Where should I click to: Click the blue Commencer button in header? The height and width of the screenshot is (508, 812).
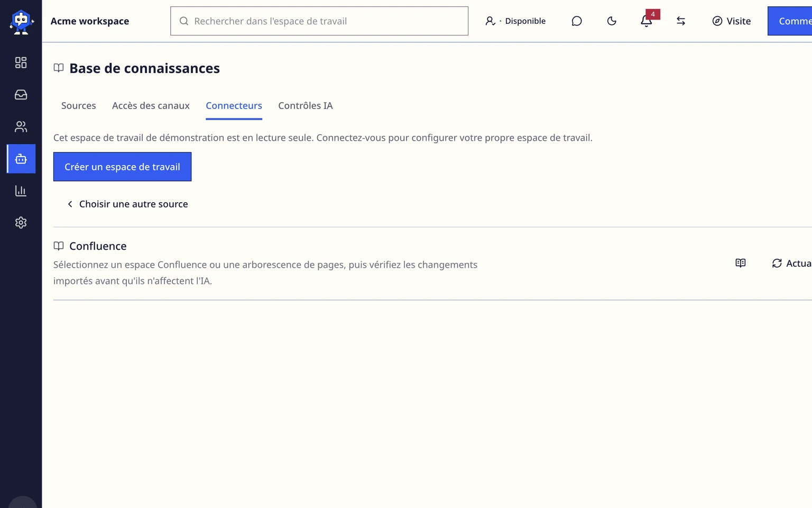pos(790,21)
